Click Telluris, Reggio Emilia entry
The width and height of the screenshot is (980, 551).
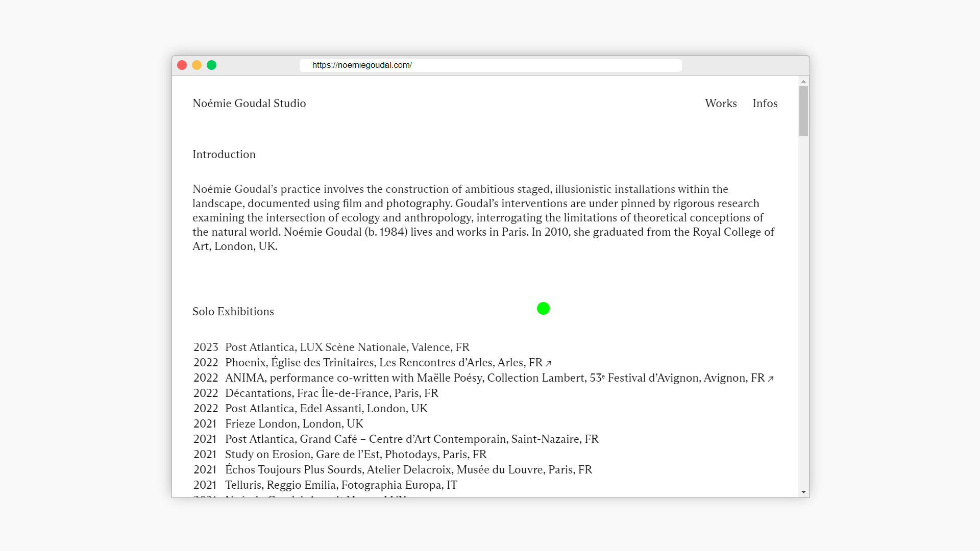click(341, 485)
